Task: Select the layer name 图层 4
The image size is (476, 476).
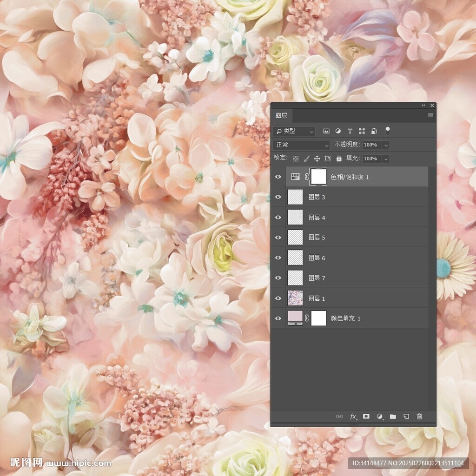Action: (317, 218)
